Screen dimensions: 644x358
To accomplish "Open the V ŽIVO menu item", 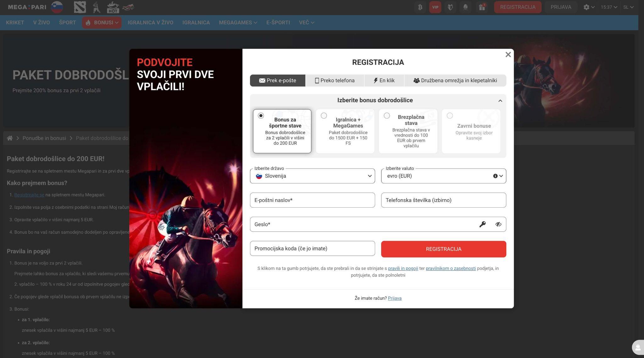I will coord(41,23).
